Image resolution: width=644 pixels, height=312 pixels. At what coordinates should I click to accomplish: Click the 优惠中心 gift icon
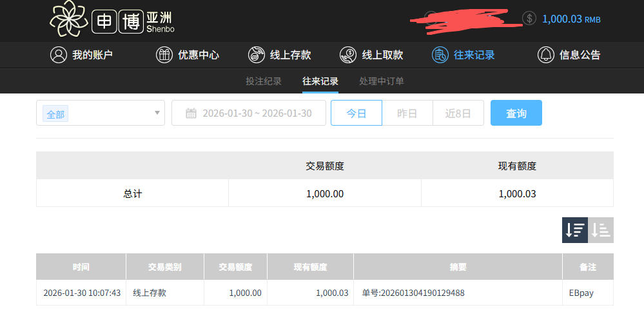pos(164,55)
